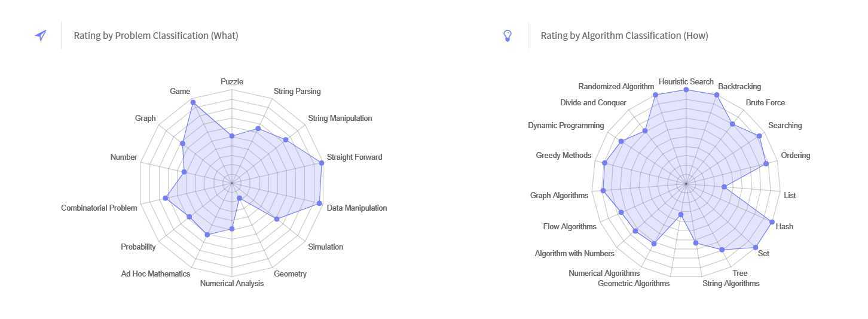
Task: Click the List data point near center
Action: coord(724,187)
